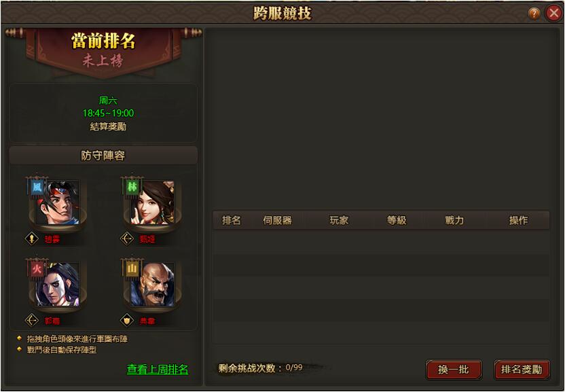Click the green 林 flag icon

[132, 188]
